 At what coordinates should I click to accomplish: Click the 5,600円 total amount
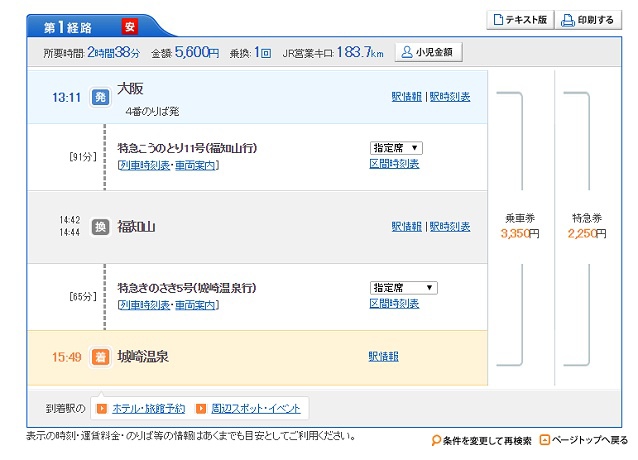[197, 52]
